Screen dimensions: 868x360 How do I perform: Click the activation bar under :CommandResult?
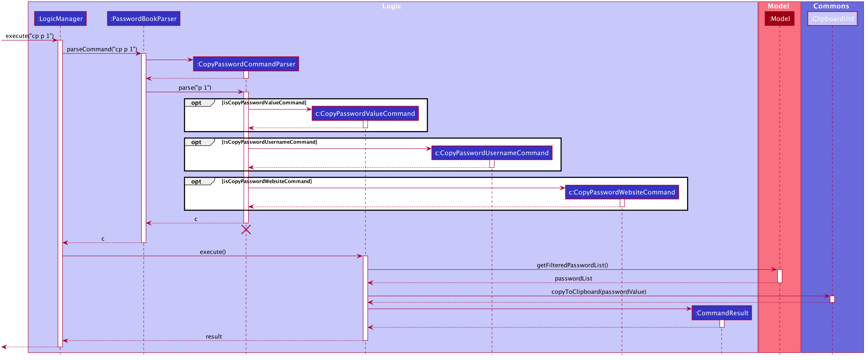[x=722, y=323]
